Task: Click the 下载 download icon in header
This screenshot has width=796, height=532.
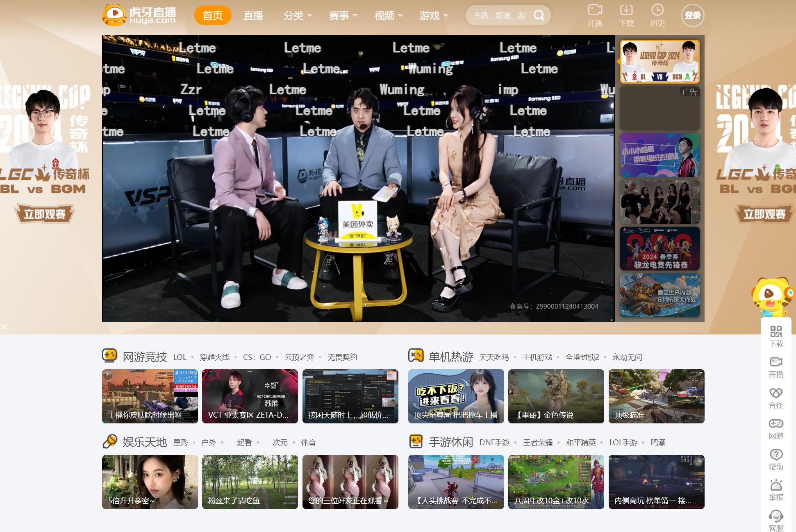Action: 626,10
